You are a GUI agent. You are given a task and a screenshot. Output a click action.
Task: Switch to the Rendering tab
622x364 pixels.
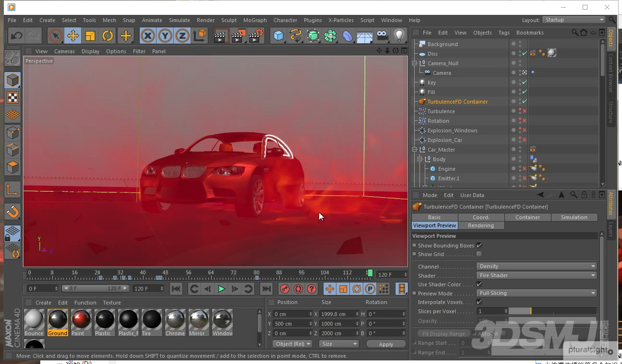tap(481, 225)
